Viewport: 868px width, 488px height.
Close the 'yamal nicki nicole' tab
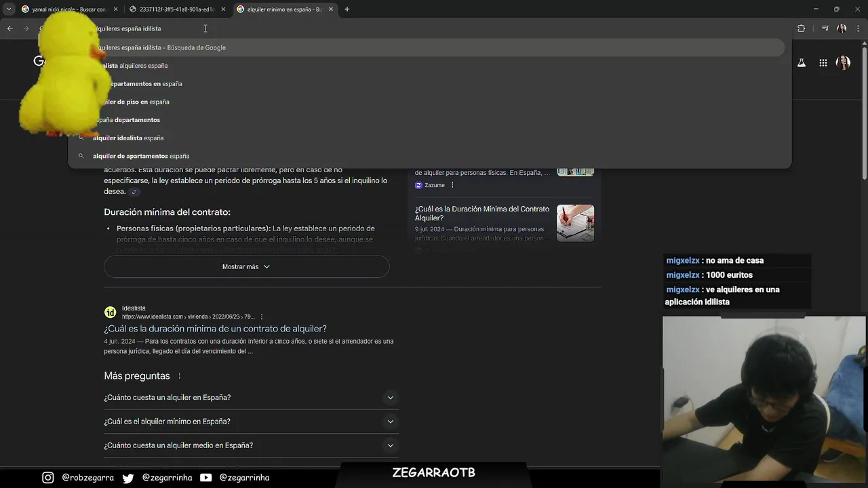[115, 9]
